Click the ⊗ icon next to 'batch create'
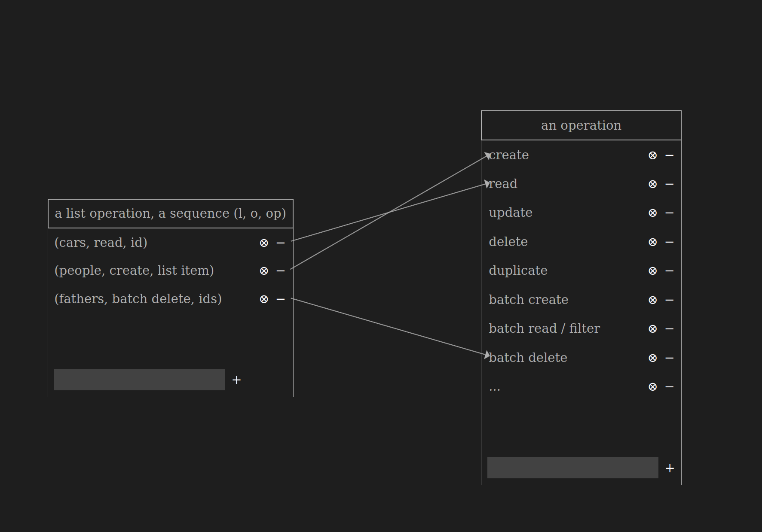Image resolution: width=762 pixels, height=532 pixels. [652, 300]
